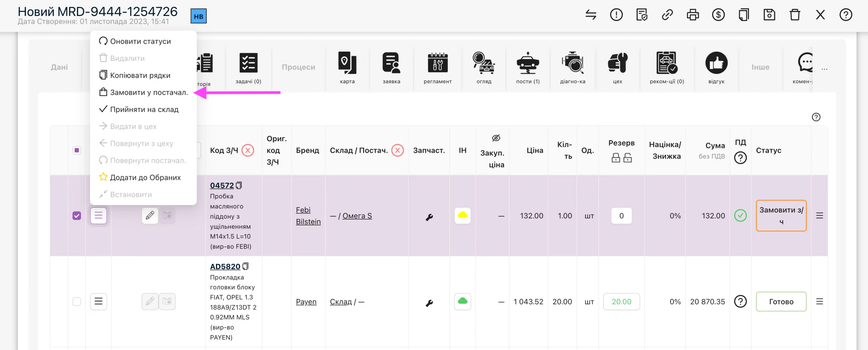
Task: Open the регламент calendar icon
Action: (x=438, y=63)
